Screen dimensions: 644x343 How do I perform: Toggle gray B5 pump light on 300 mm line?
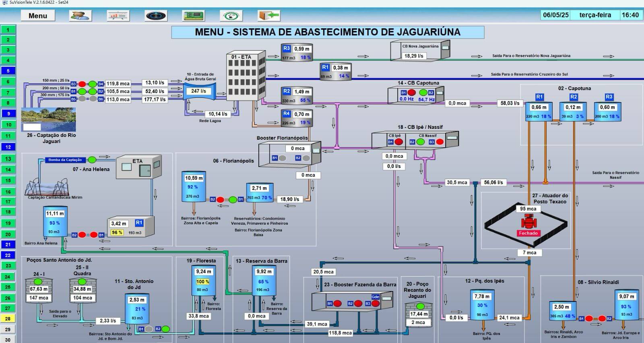82,99
